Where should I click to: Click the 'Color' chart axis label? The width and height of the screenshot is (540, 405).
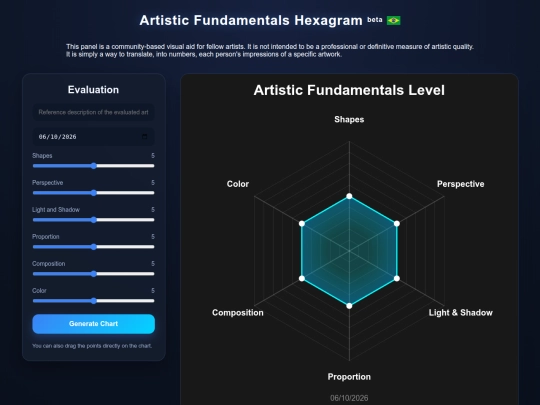238,184
